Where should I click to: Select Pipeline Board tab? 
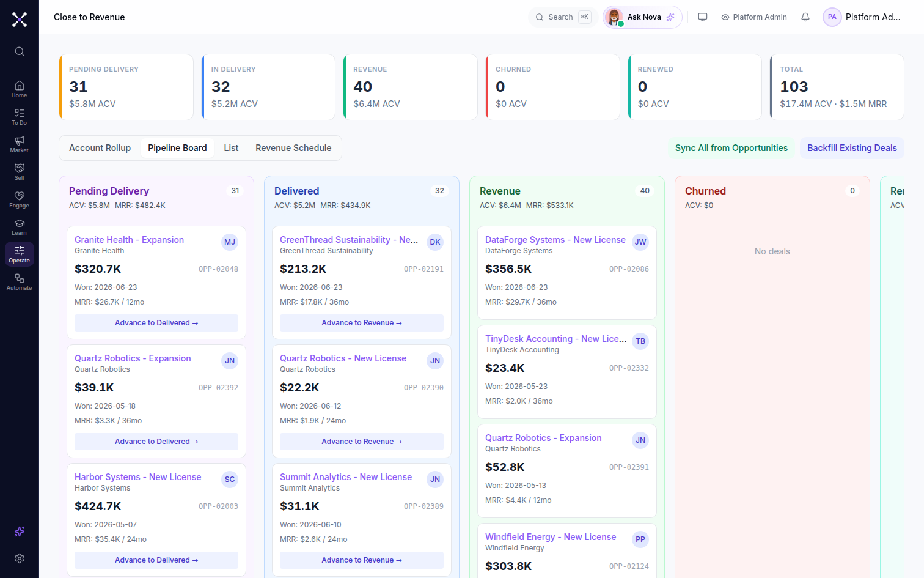177,148
